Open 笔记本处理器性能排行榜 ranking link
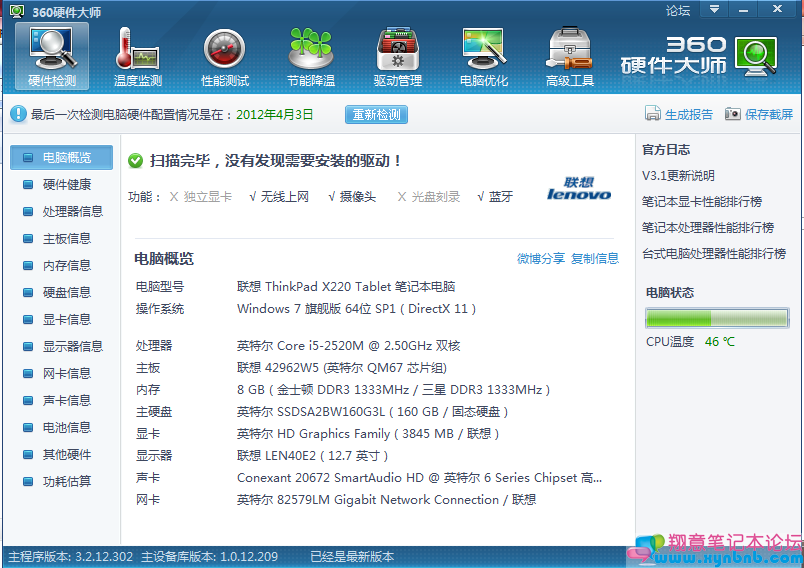804x568 pixels. (708, 228)
